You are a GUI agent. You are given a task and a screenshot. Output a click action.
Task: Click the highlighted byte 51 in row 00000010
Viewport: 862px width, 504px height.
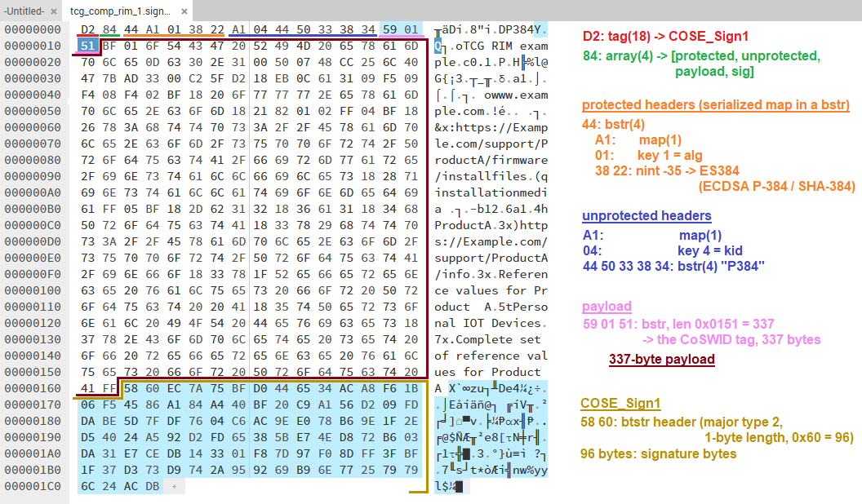pos(87,46)
